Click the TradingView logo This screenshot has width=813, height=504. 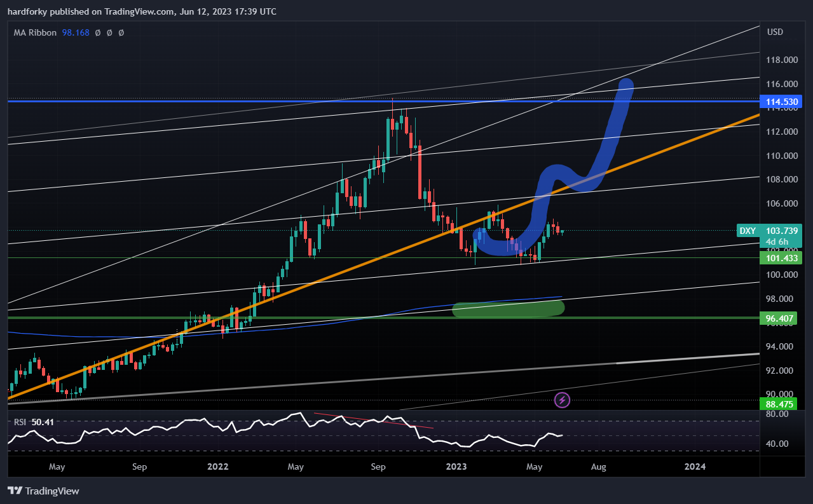pyautogui.click(x=43, y=491)
